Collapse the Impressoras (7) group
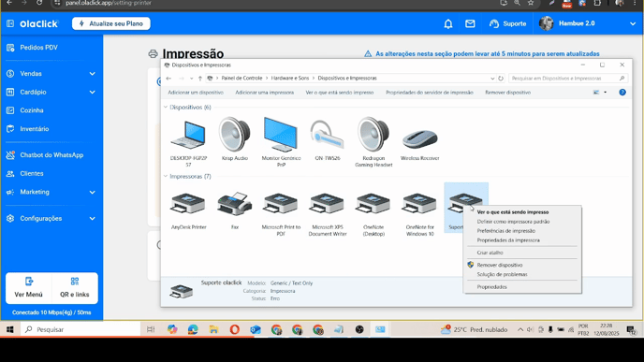 (166, 176)
